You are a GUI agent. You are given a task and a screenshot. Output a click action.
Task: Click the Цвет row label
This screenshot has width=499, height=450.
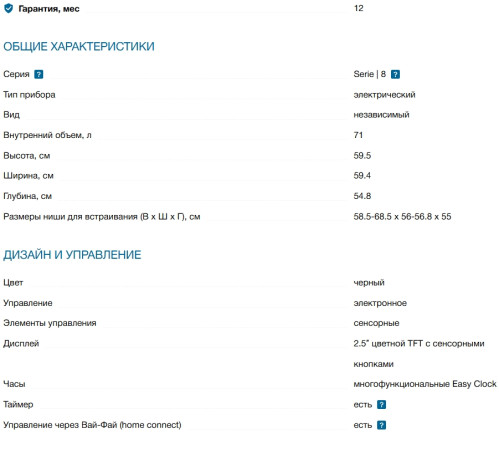[13, 283]
